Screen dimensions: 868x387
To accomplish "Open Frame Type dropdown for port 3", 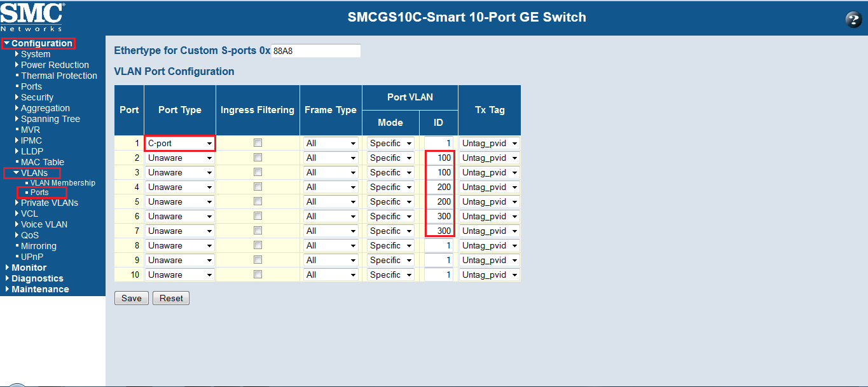I will [x=331, y=173].
